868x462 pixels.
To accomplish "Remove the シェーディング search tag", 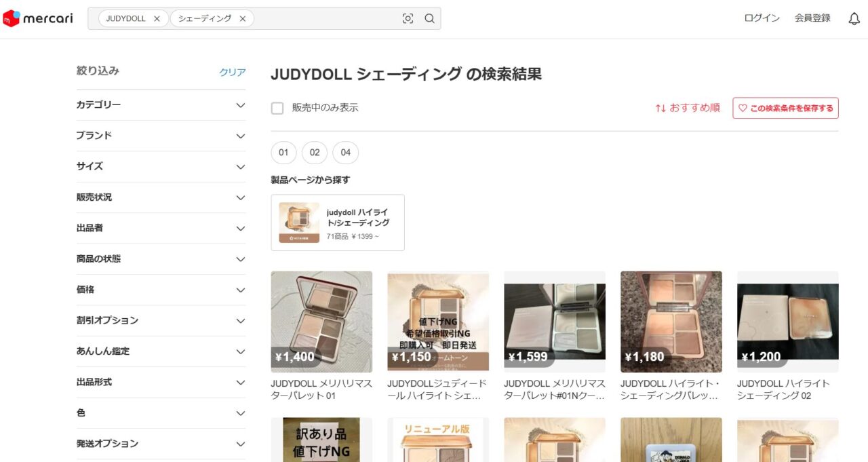I will (243, 19).
